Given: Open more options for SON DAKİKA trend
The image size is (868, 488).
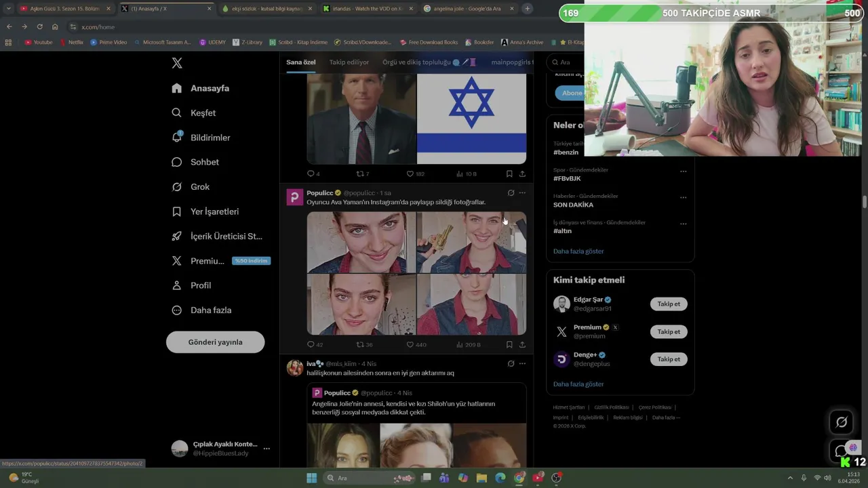Looking at the screenshot, I should coord(683,198).
